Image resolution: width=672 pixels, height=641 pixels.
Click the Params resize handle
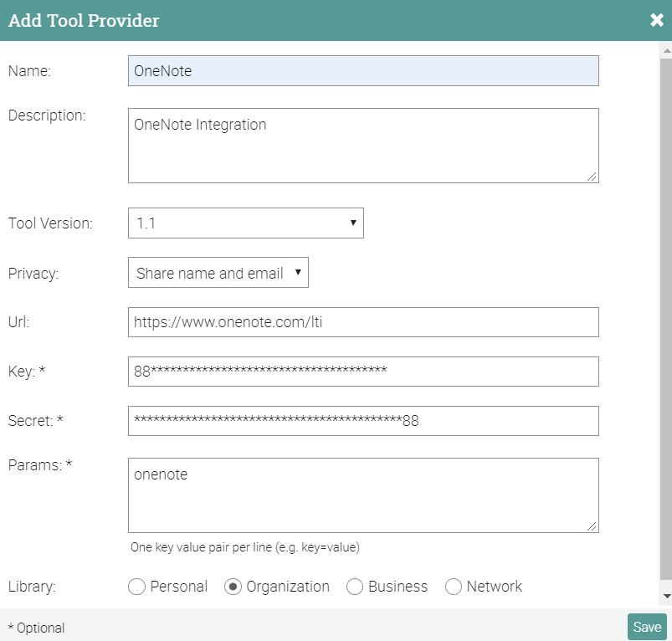click(592, 526)
